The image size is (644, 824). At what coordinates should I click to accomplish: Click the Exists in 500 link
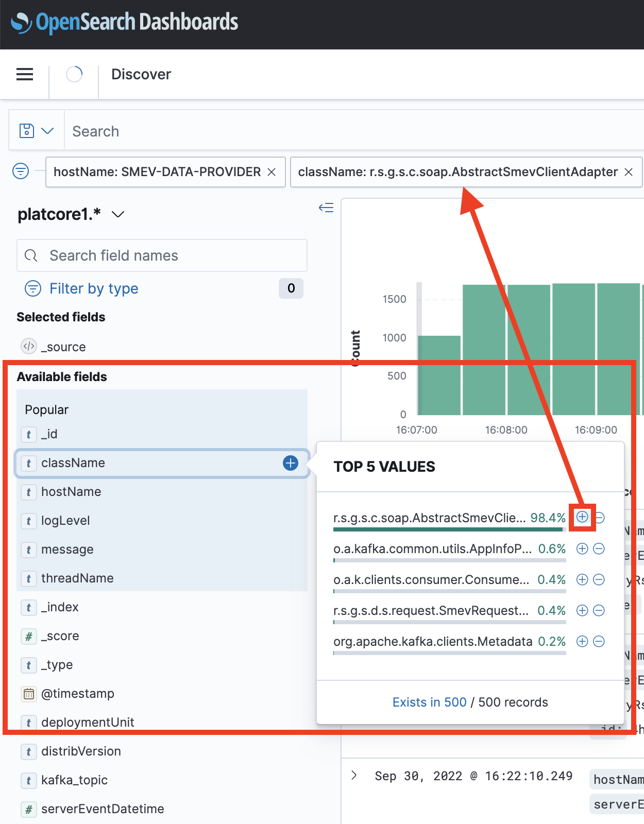click(430, 702)
